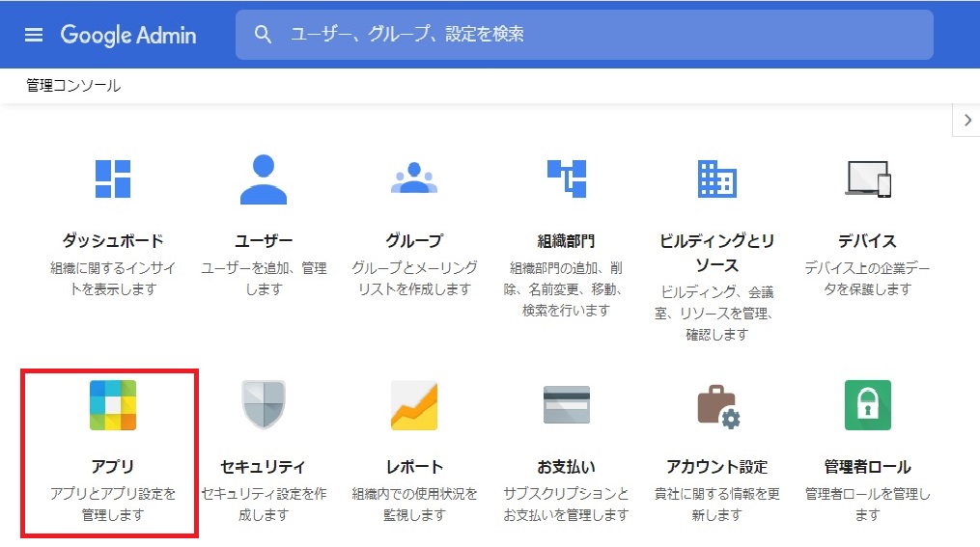Click description ユーザーを追加、管理します
980x547 pixels.
coord(264,279)
